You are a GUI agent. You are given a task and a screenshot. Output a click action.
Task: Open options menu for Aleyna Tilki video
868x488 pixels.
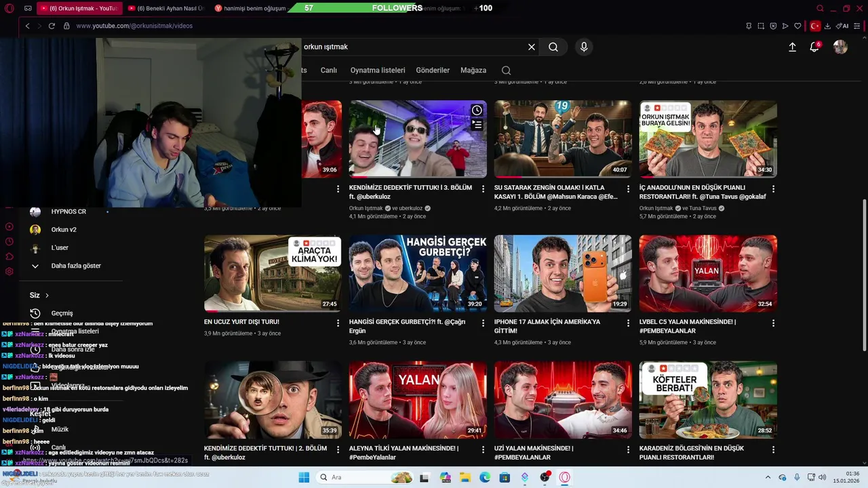point(483,450)
